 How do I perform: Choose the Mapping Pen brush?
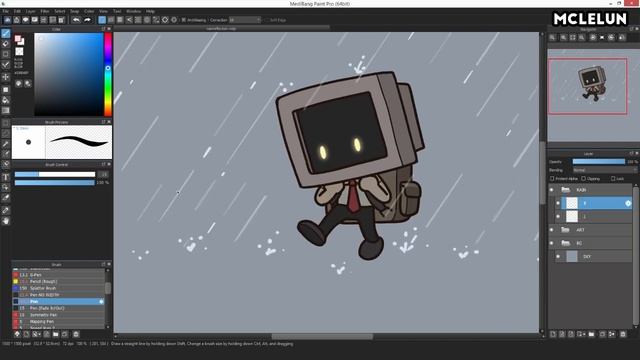point(59,322)
